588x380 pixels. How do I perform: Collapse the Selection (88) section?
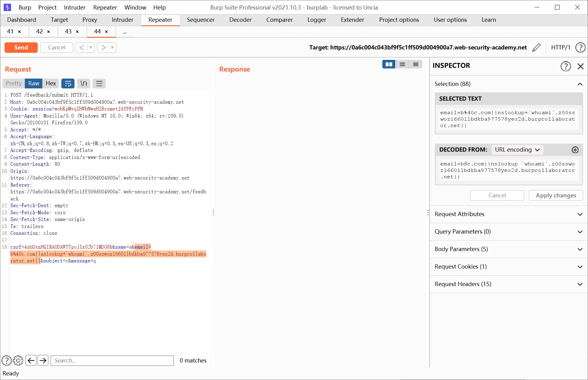tap(580, 84)
